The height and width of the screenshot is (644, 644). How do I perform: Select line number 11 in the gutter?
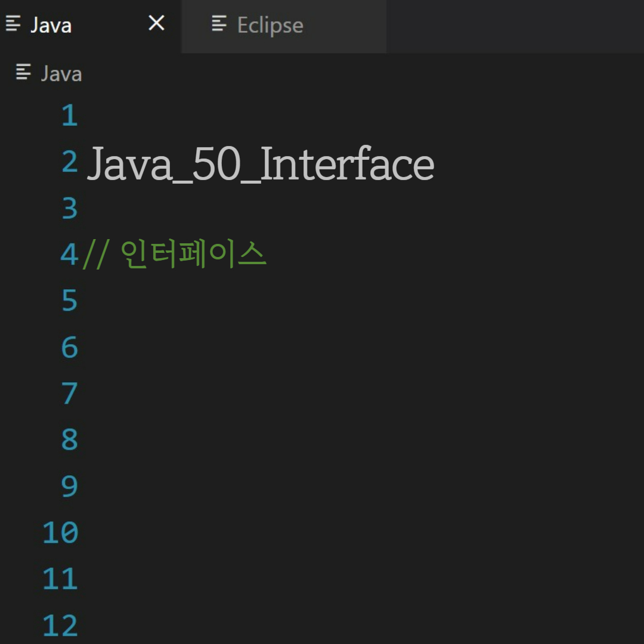tap(60, 579)
